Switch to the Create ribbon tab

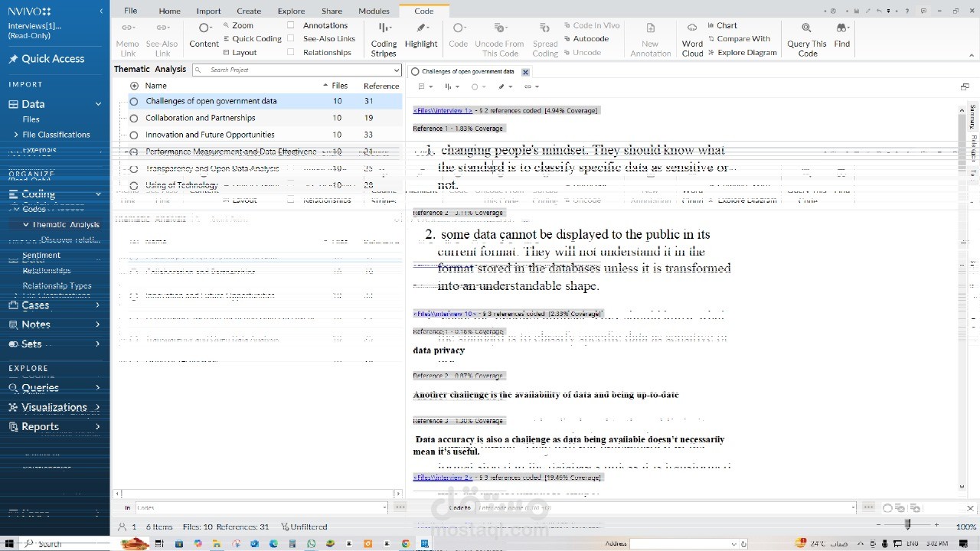(x=249, y=11)
